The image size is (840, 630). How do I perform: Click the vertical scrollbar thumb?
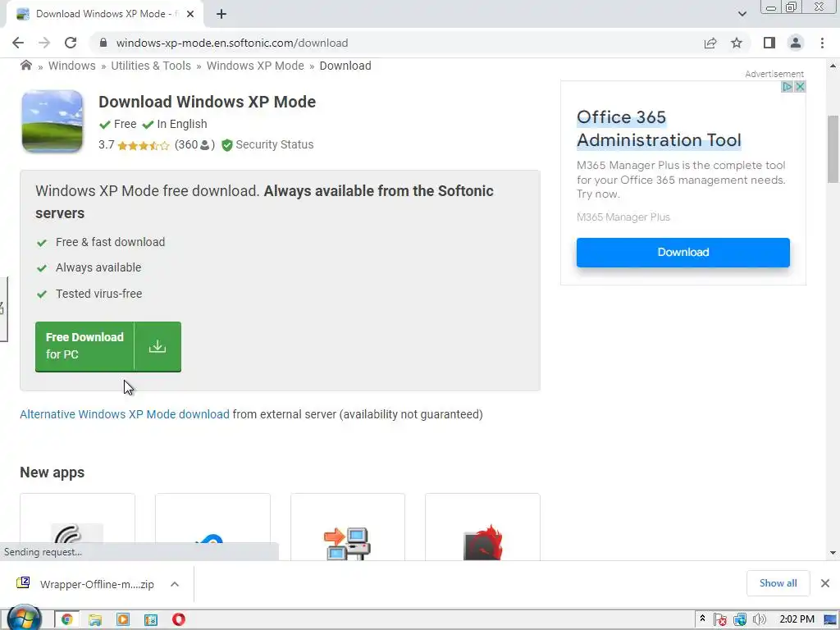pyautogui.click(x=833, y=149)
